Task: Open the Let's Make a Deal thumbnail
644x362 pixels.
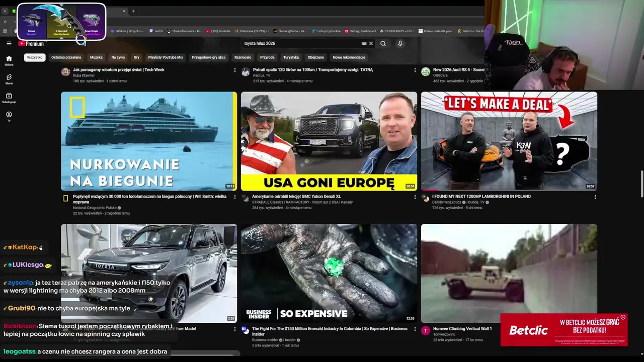Action: (509, 141)
